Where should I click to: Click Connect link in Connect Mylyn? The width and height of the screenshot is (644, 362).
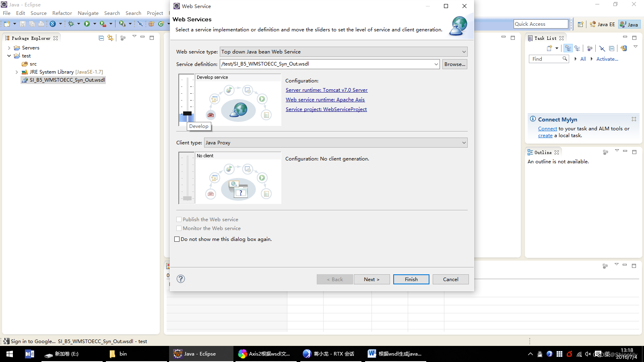[547, 129]
